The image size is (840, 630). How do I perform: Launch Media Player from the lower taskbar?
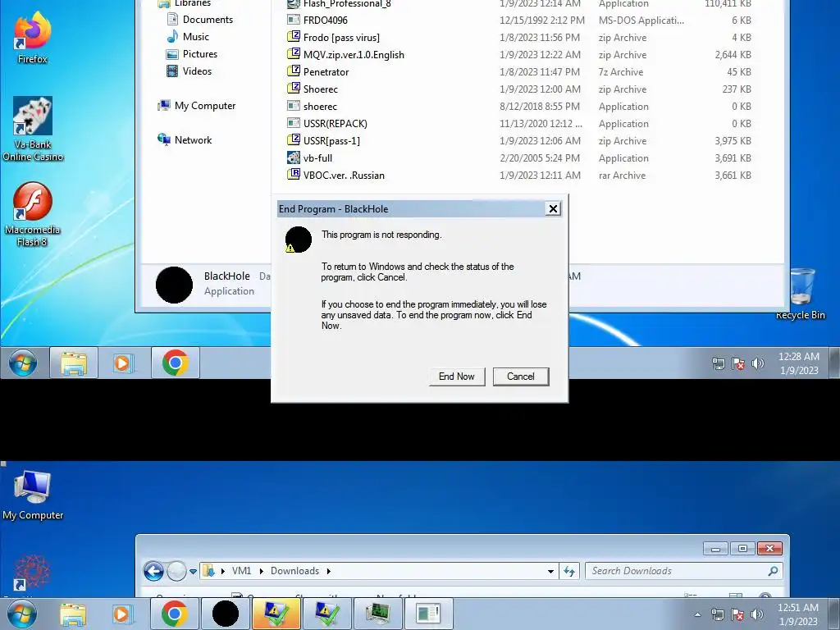122,614
